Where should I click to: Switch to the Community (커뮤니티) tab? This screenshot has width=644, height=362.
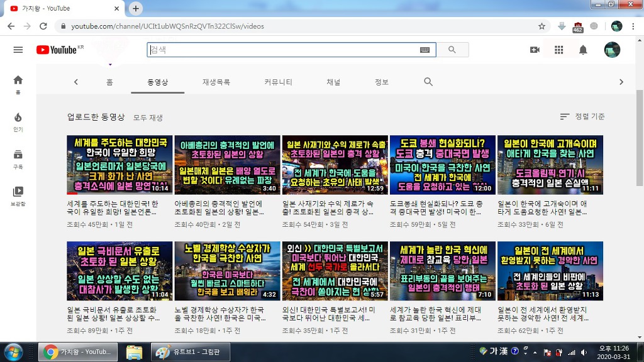(x=278, y=82)
